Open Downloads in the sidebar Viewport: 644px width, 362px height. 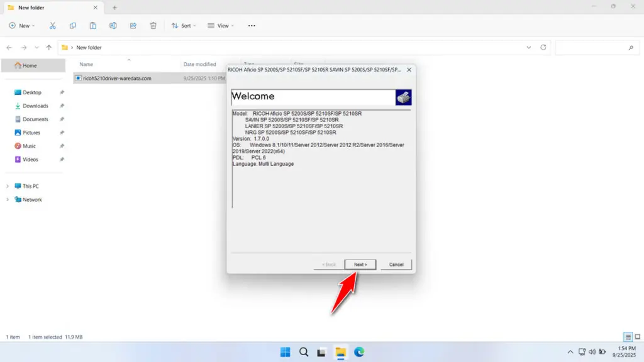coord(35,106)
